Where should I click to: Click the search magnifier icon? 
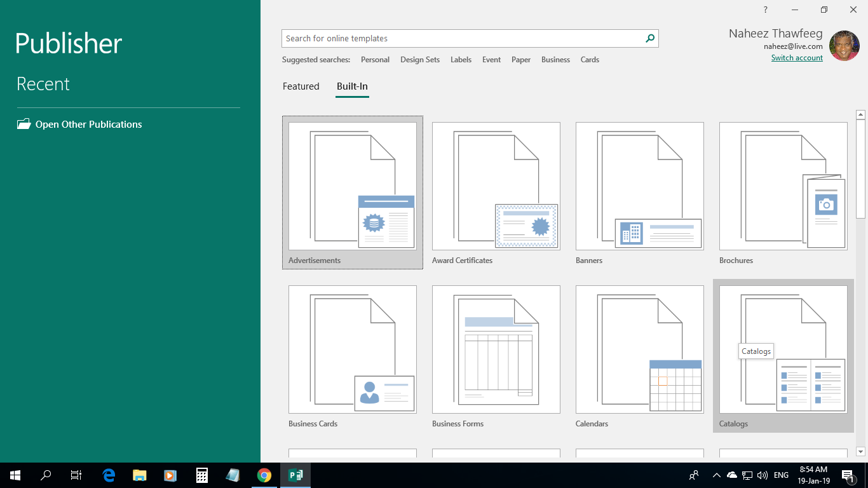click(650, 38)
